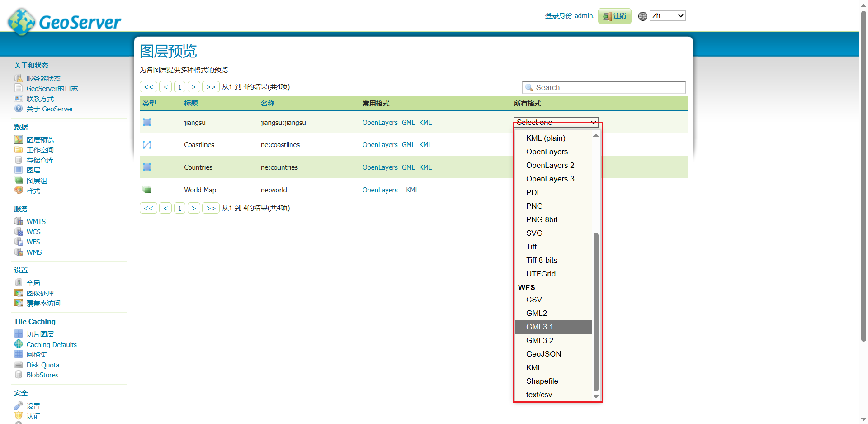This screenshot has height=424, width=868.
Task: Click the page vertical scrollbar
Action: (x=863, y=176)
